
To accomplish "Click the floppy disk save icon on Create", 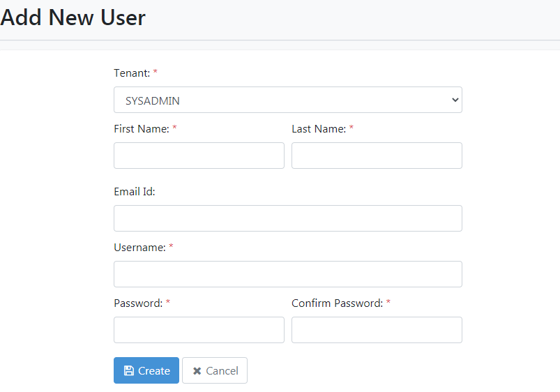I will [128, 370].
